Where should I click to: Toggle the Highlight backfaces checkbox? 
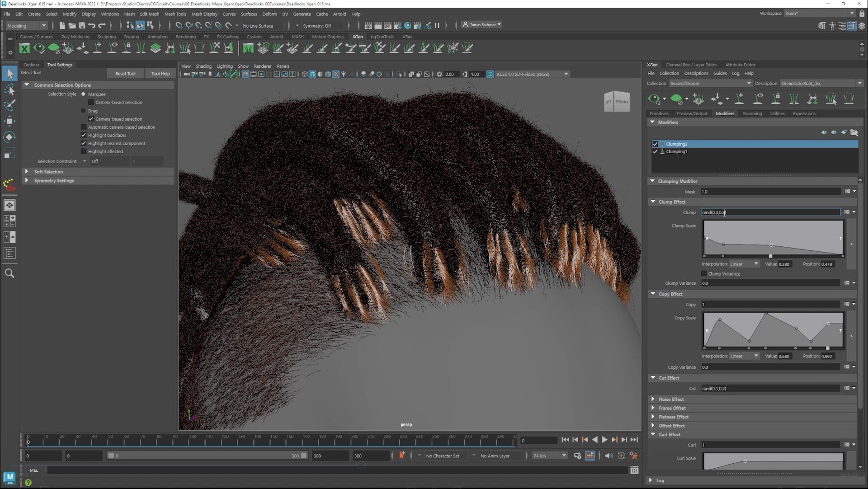pos(83,135)
